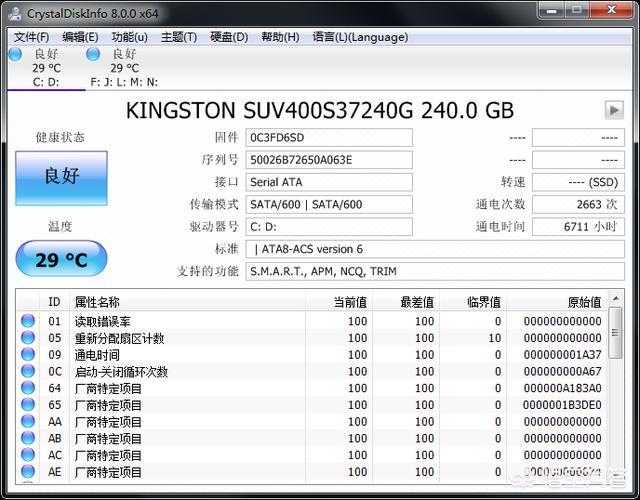
Task: Click raw value 000000001A37
Action: tap(562, 355)
